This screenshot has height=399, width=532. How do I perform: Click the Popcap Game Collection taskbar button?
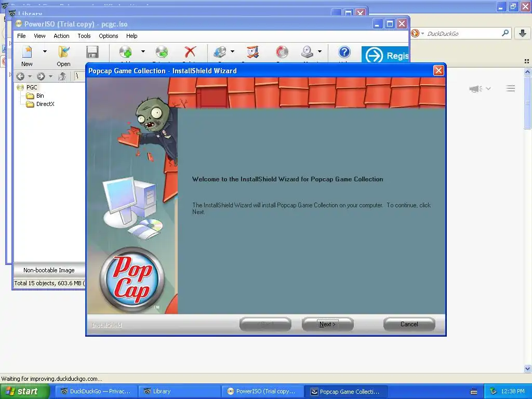point(345,392)
